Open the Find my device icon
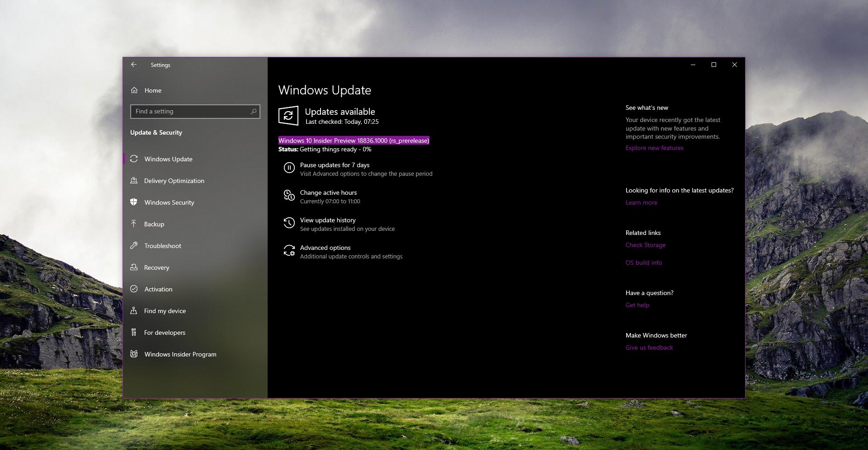Image resolution: width=868 pixels, height=450 pixels. (x=134, y=311)
